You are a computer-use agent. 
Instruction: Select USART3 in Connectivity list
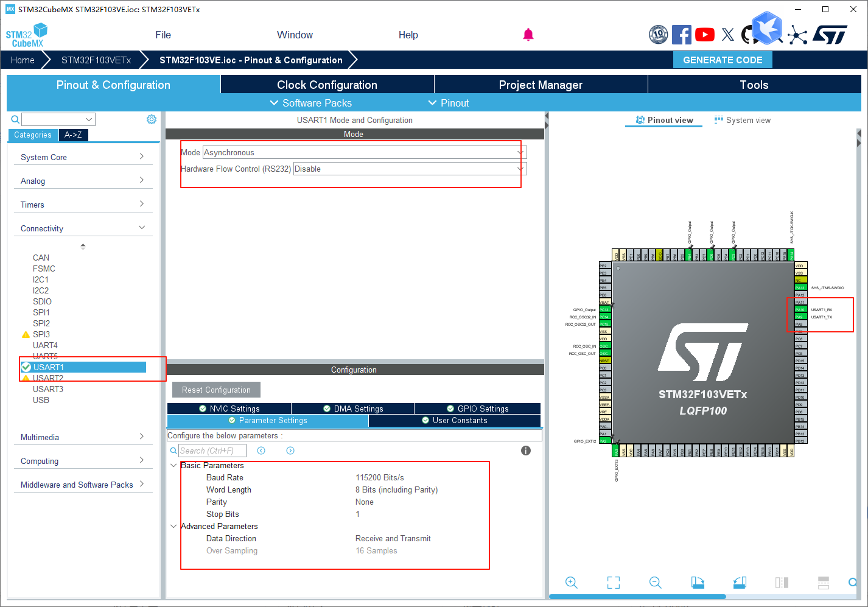click(x=48, y=389)
